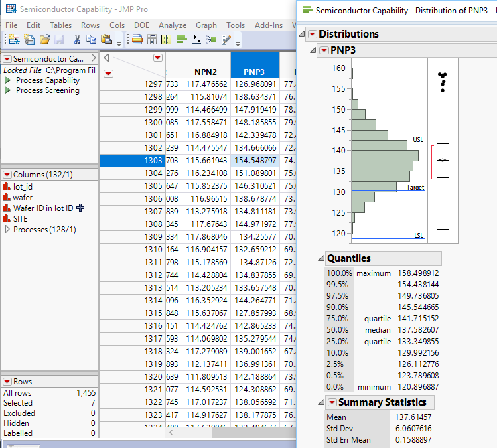Click the Distribution toolbar icon
Image resolution: width=497 pixels, height=448 pixels.
coord(181,40)
